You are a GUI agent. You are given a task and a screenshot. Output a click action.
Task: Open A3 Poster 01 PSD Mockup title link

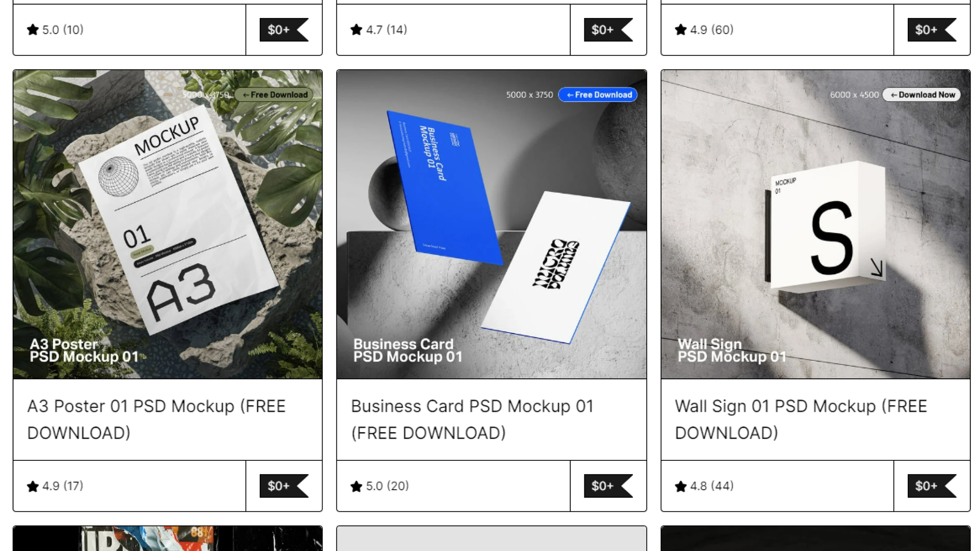pyautogui.click(x=156, y=420)
